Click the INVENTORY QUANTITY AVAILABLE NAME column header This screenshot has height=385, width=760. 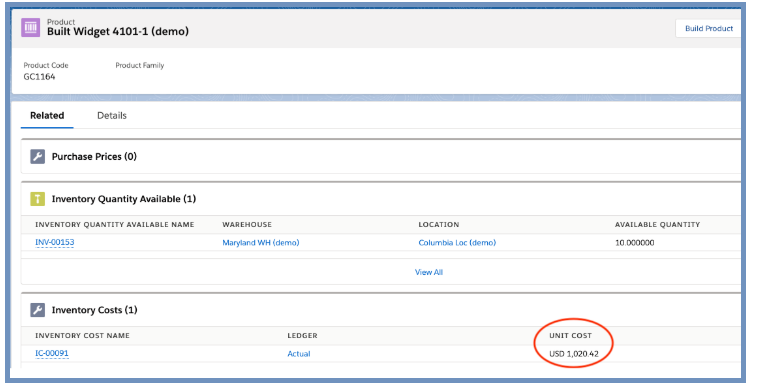(x=114, y=225)
